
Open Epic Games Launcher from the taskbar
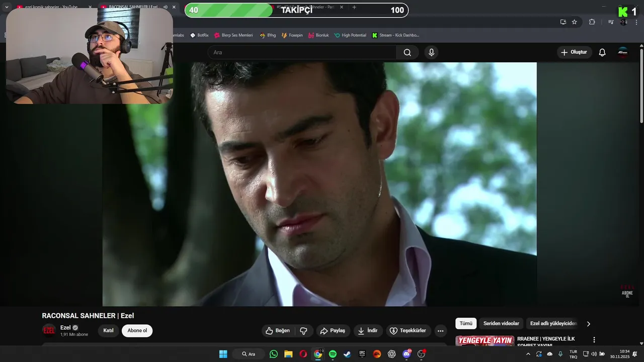click(362, 354)
